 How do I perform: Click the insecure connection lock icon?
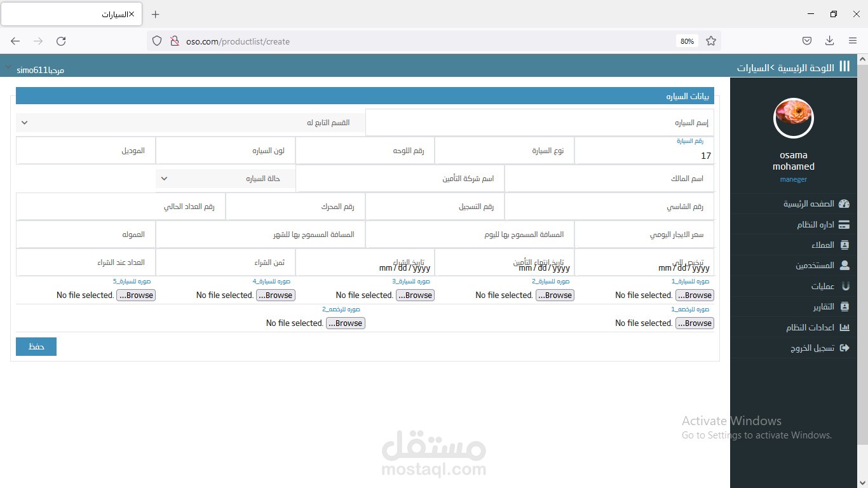174,41
